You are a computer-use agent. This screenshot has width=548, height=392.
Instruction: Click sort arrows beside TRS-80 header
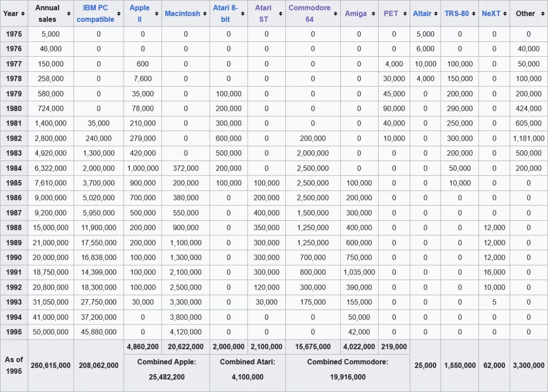pyautogui.click(x=474, y=14)
